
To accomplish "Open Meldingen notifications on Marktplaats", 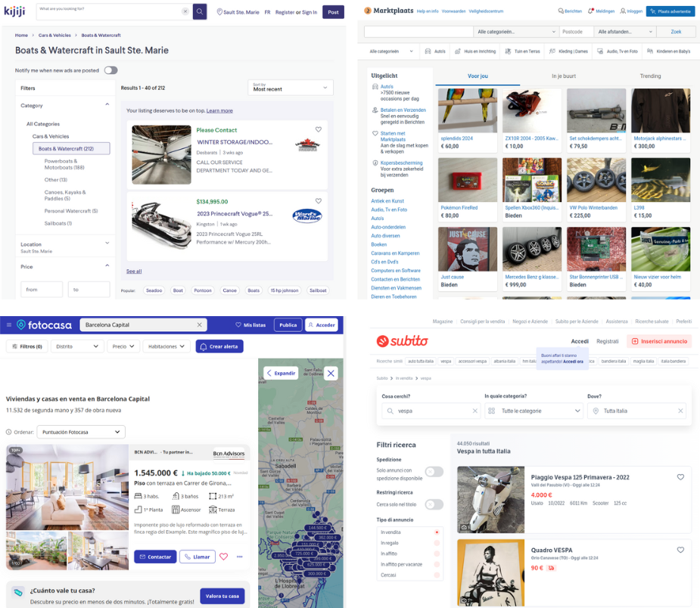I will point(602,11).
